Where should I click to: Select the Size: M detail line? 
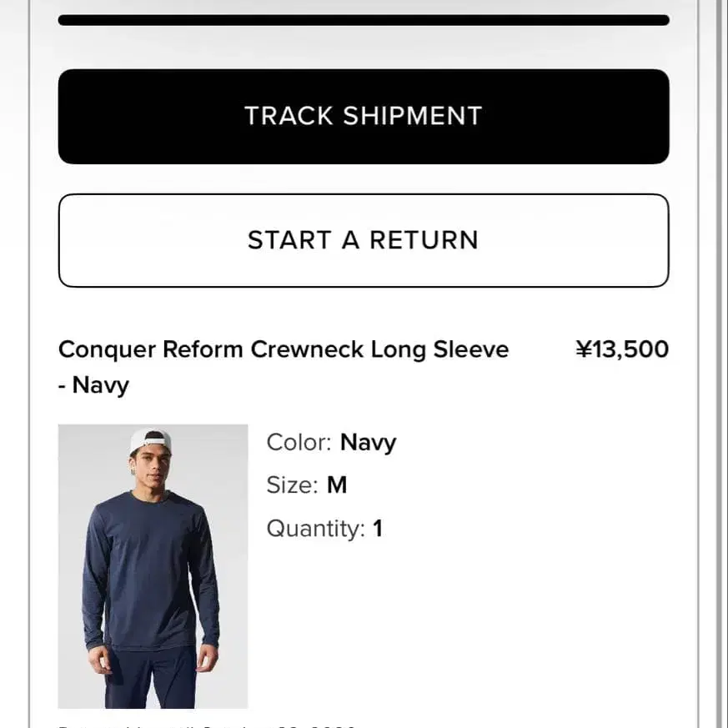click(306, 485)
